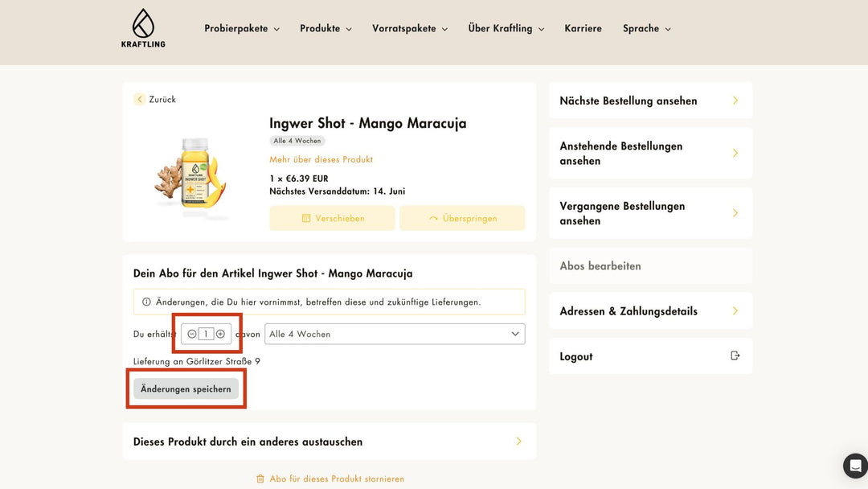Click the Logout exit icon
This screenshot has width=868, height=489.
click(735, 355)
